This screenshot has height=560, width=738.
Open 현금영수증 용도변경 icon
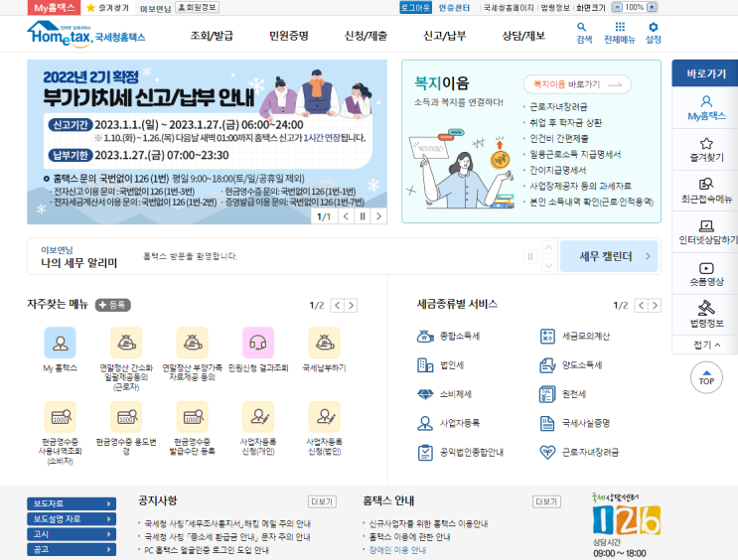tap(126, 416)
